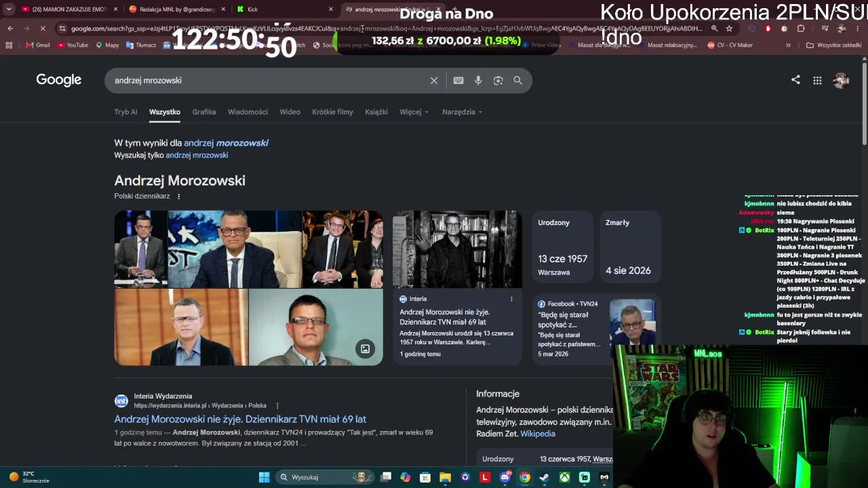Open the Książki results tab
868x488 pixels.
(376, 112)
